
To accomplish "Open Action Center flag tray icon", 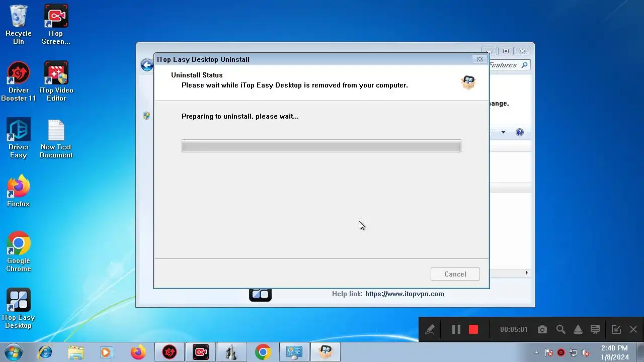I will click(549, 352).
